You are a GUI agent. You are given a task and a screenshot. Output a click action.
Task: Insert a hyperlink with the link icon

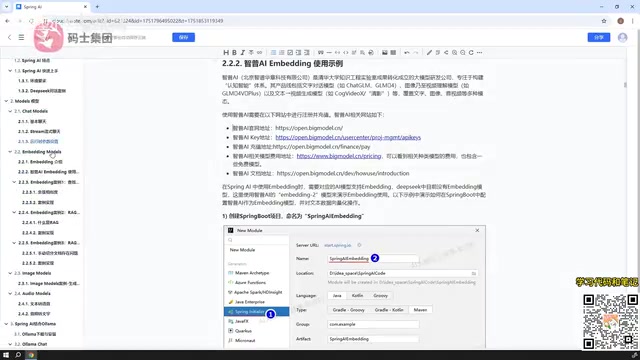(x=260, y=52)
